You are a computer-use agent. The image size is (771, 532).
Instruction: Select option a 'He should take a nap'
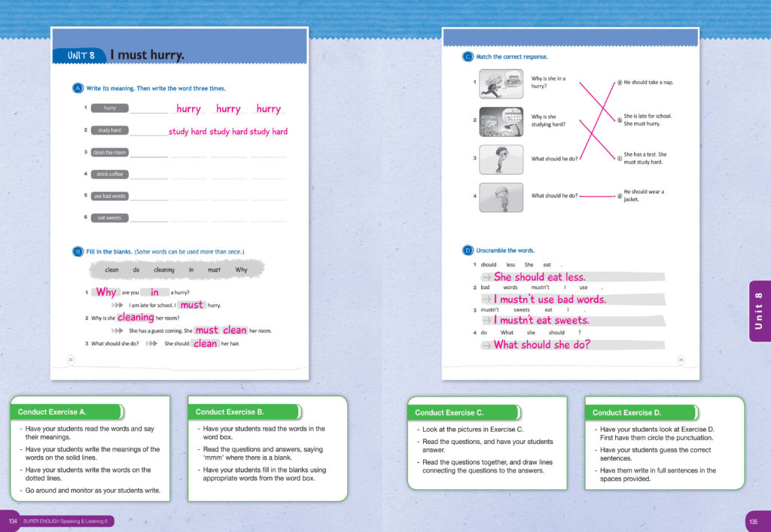(620, 82)
